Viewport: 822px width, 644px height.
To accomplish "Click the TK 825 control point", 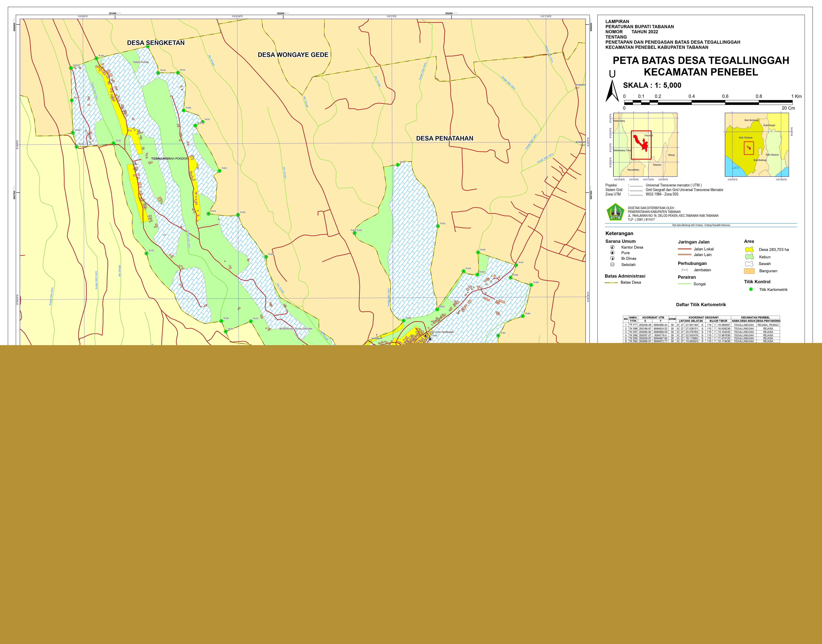I will [x=238, y=215].
